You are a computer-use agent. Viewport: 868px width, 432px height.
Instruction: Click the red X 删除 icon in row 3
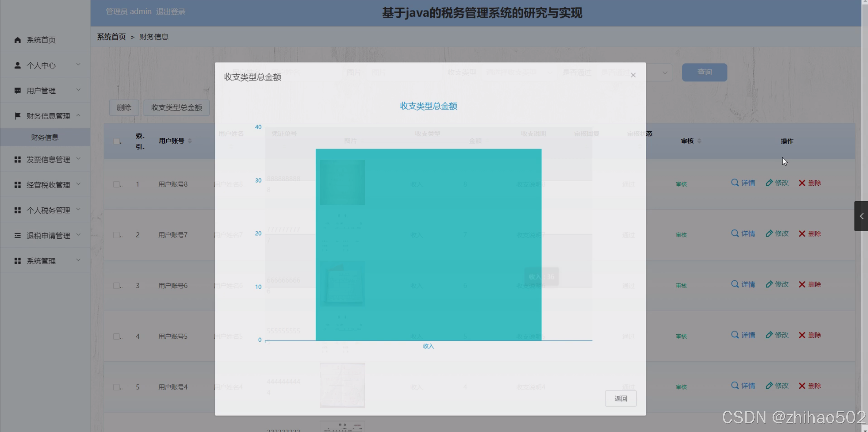pyautogui.click(x=802, y=284)
